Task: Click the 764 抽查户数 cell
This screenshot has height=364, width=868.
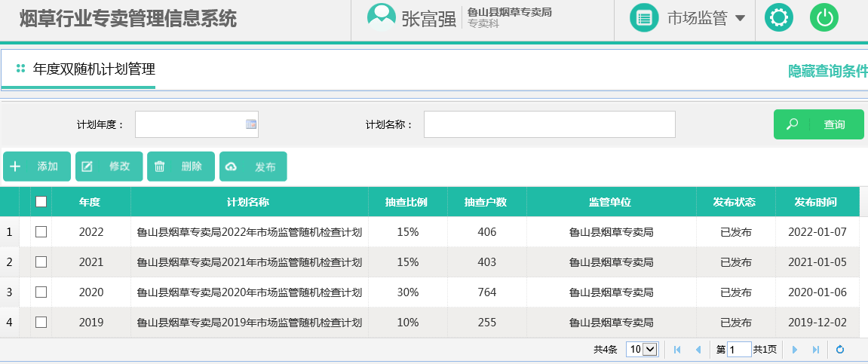Action: click(486, 292)
